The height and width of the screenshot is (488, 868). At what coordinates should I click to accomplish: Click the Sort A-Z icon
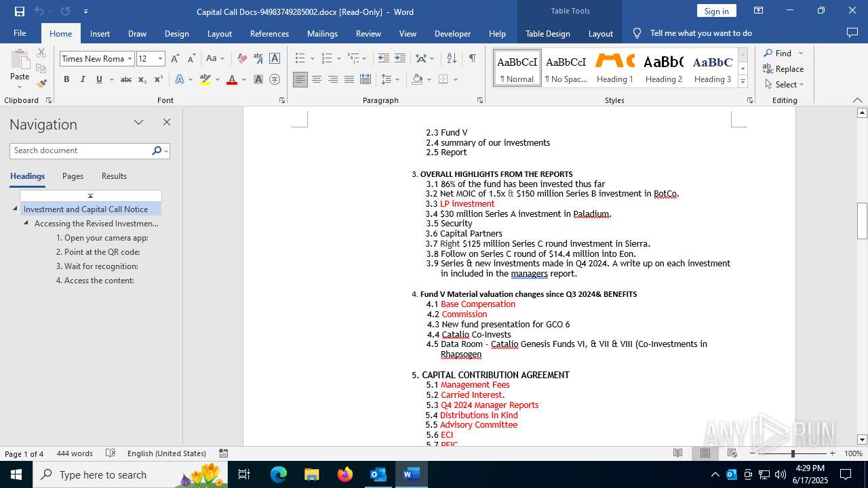pos(452,59)
